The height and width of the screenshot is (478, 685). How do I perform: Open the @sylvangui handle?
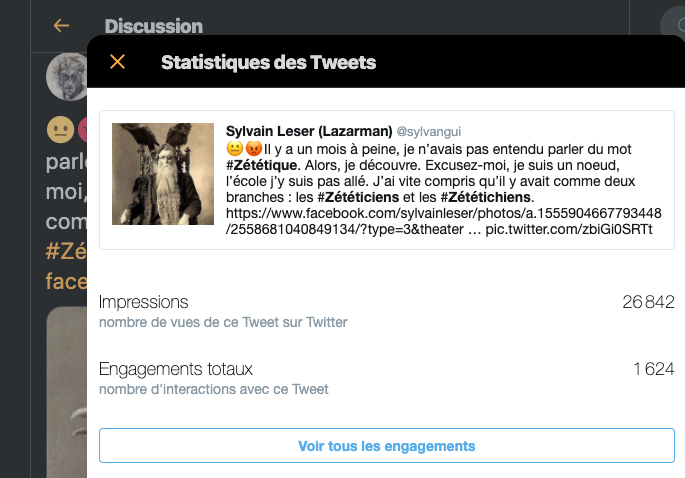(x=429, y=132)
